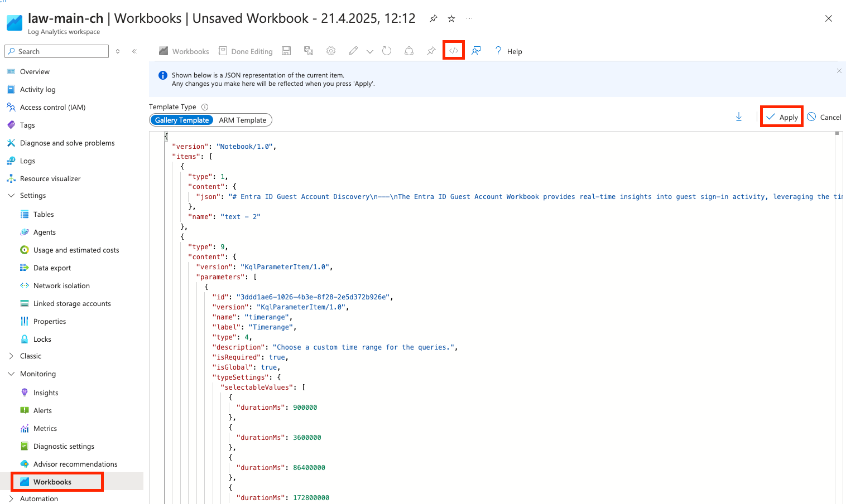Focus the sidebar Search field
Image resolution: width=846 pixels, height=504 pixels.
[57, 51]
